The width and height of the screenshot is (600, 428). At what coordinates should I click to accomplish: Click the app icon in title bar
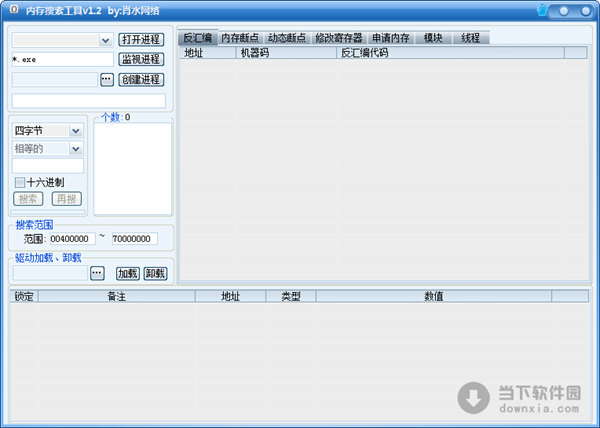pyautogui.click(x=14, y=10)
